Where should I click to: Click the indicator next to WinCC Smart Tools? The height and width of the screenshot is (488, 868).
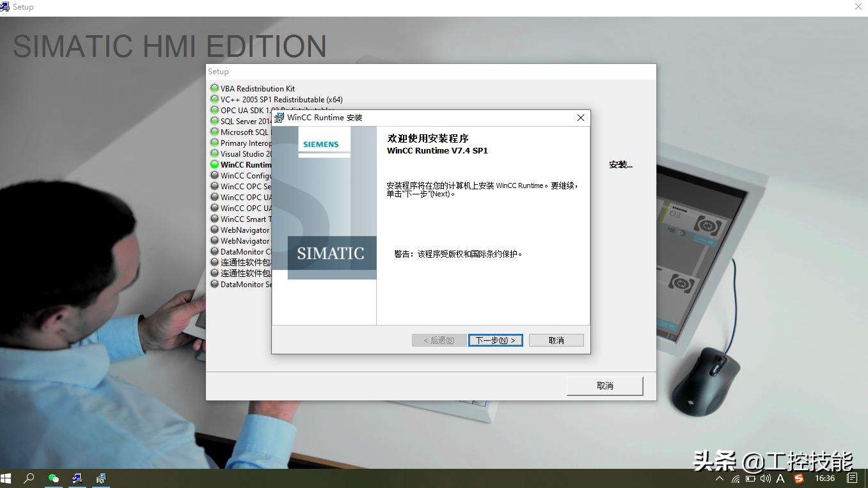214,219
